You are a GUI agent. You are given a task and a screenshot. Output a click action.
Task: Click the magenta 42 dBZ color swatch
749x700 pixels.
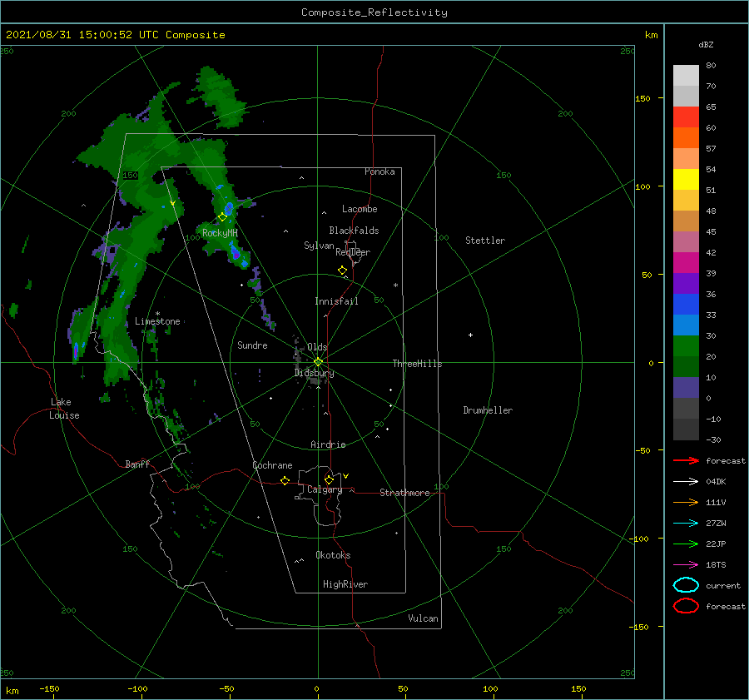point(686,263)
